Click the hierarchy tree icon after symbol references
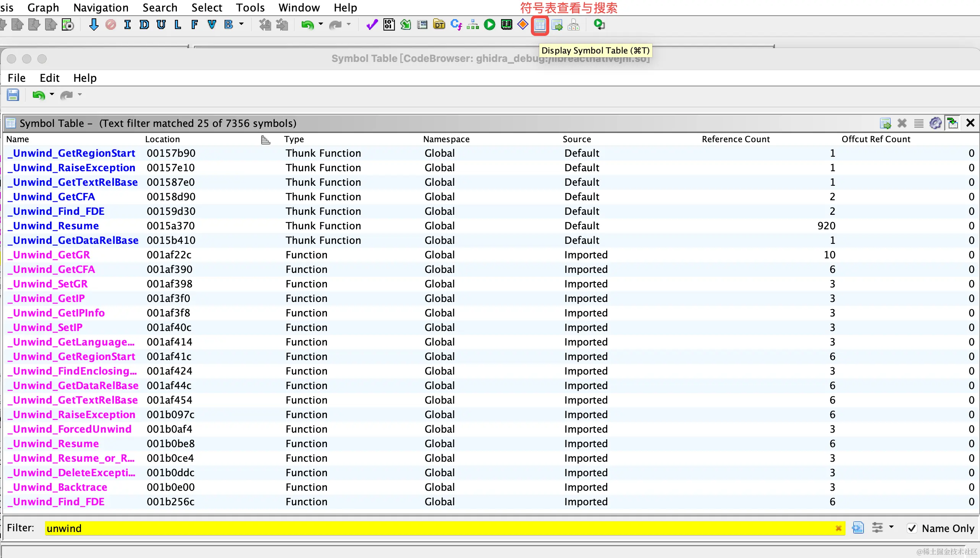980x558 pixels. (573, 25)
